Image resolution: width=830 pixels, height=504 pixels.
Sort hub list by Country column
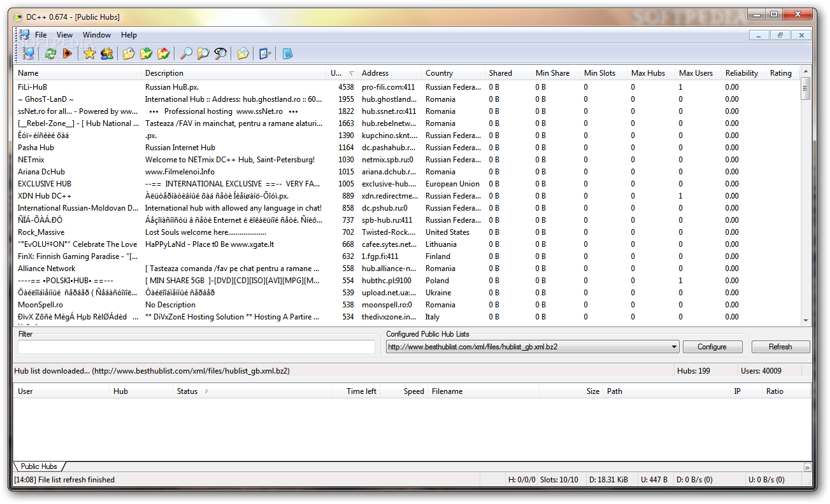[453, 73]
